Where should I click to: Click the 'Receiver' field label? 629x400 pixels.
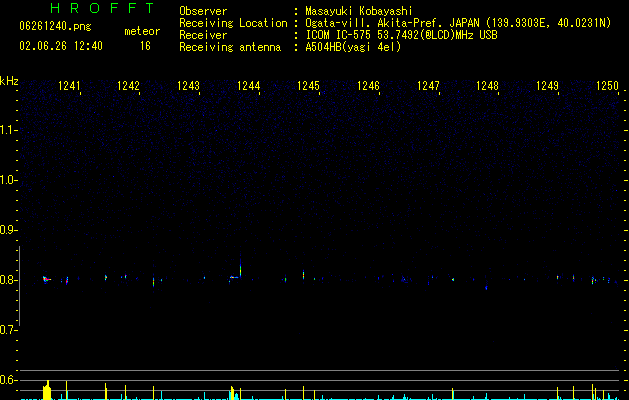[203, 35]
